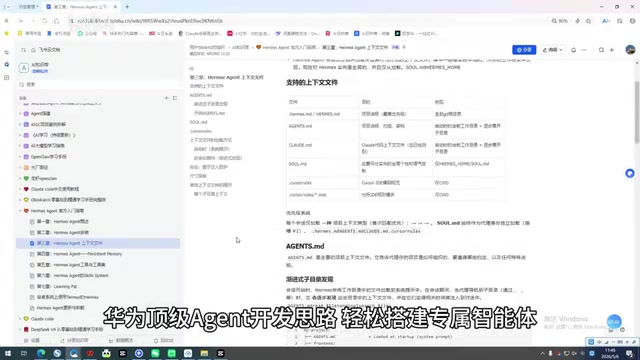
Task: Expand the Claude code tree node
Action: tap(20, 319)
